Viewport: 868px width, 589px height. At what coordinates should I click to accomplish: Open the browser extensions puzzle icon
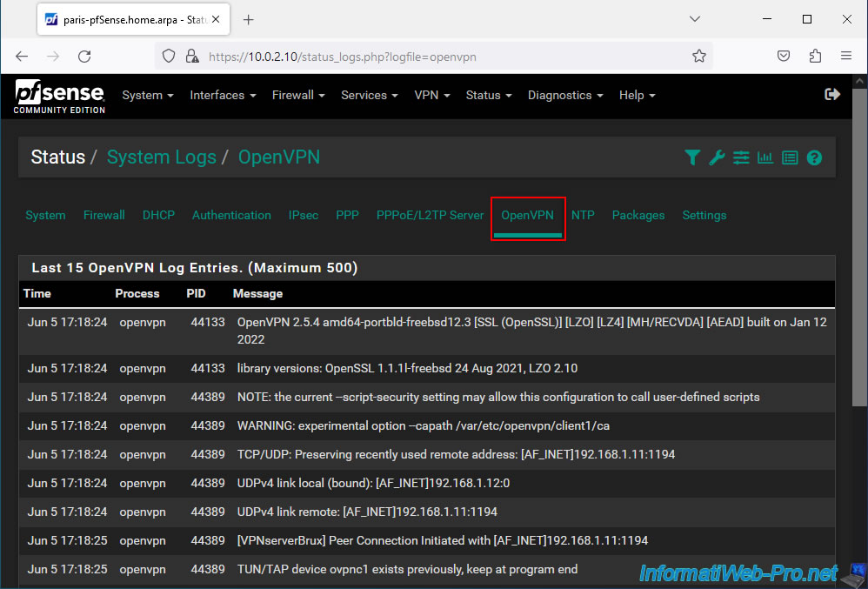815,56
